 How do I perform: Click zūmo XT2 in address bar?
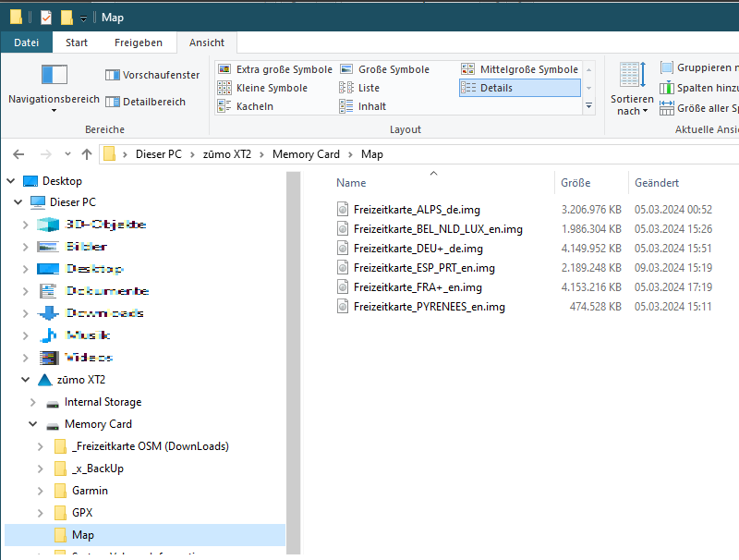(226, 154)
